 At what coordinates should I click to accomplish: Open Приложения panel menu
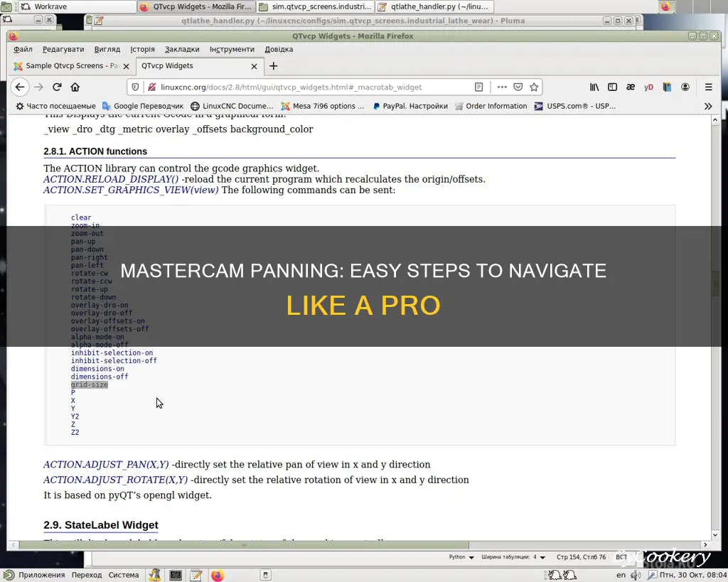tap(35, 575)
